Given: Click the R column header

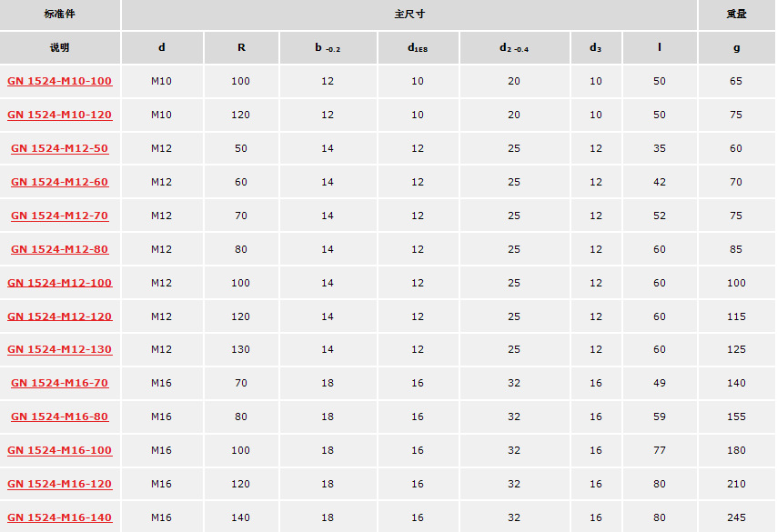Looking at the screenshot, I should 241,47.
